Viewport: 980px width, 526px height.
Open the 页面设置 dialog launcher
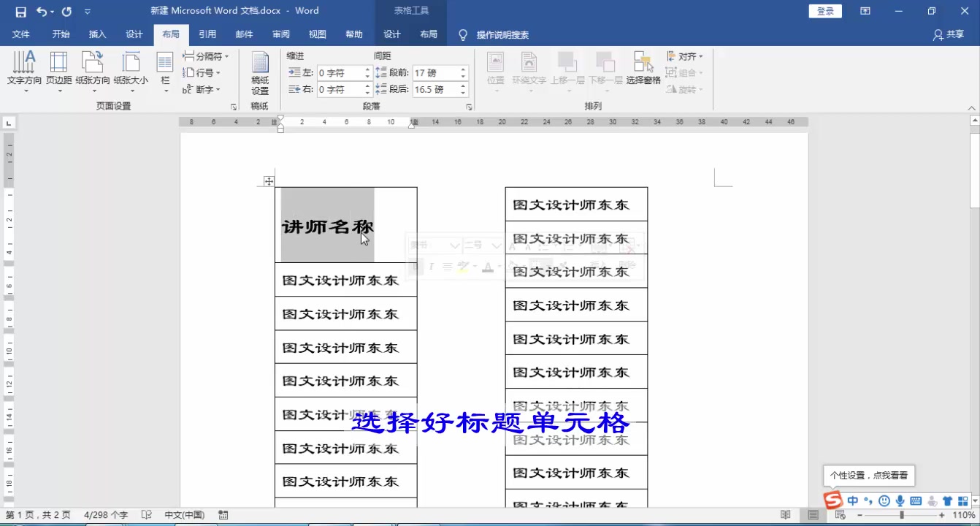pyautogui.click(x=234, y=107)
